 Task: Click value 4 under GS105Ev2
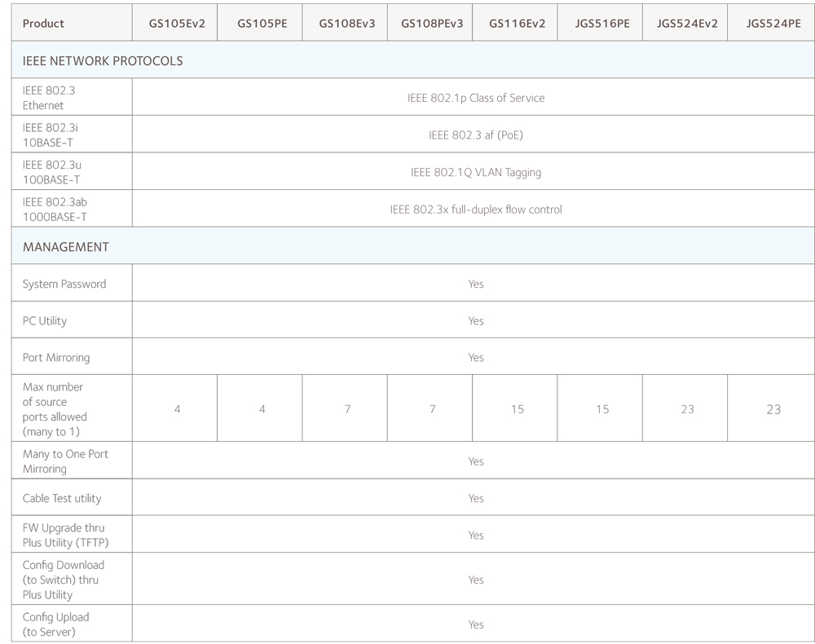pos(177,409)
